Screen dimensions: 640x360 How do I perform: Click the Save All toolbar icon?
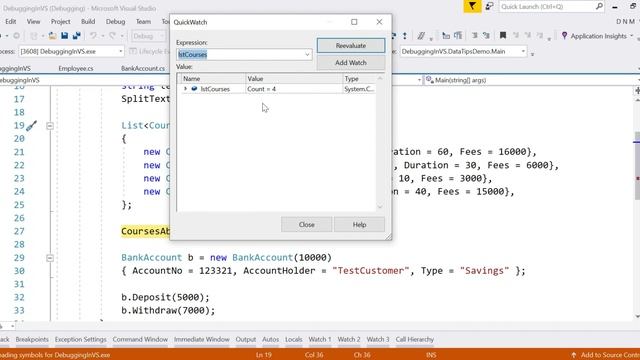click(76, 36)
